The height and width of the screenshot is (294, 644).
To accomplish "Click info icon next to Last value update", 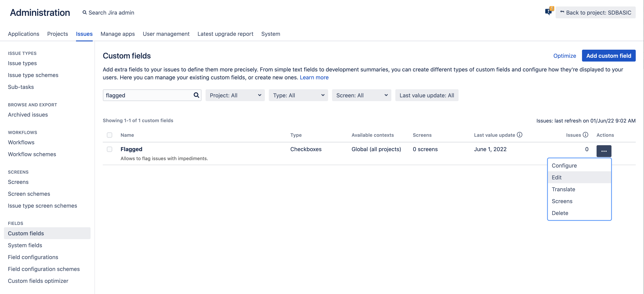I will pos(519,135).
